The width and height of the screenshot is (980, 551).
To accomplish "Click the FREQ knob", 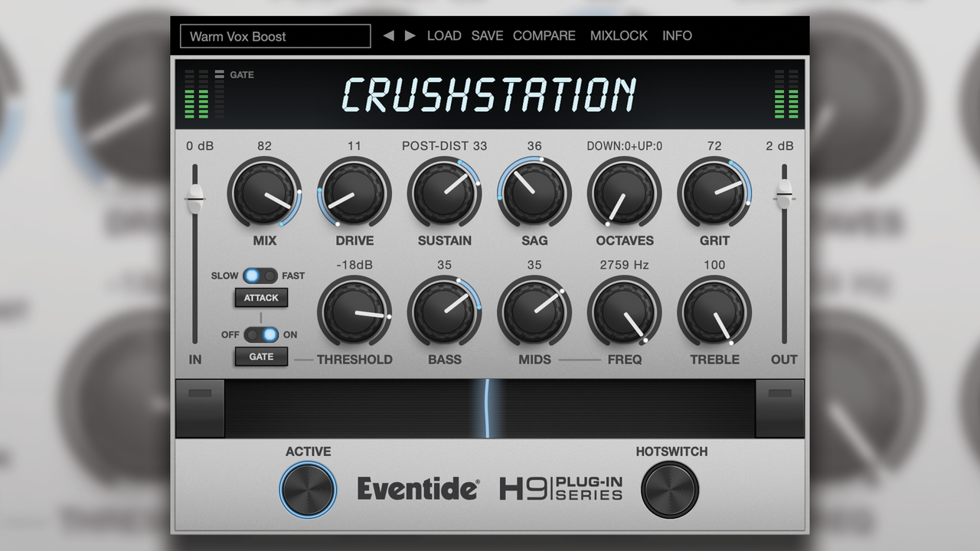I will (x=624, y=311).
